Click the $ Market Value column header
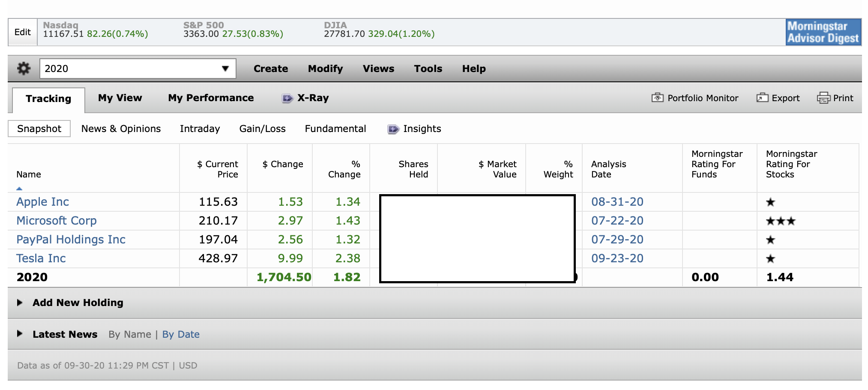The height and width of the screenshot is (390, 868). pos(497,169)
